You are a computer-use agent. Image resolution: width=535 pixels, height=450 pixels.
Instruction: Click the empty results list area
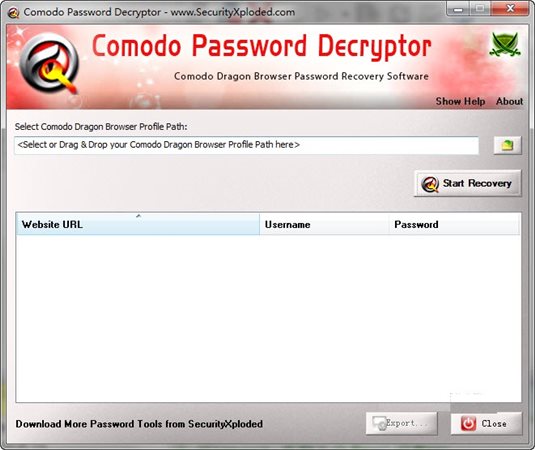[x=268, y=318]
